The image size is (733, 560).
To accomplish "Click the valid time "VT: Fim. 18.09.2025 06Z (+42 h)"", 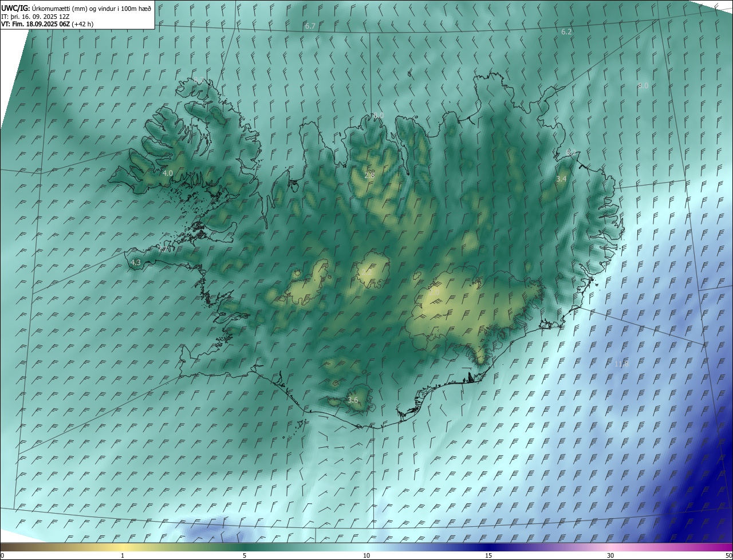I will click(x=48, y=25).
